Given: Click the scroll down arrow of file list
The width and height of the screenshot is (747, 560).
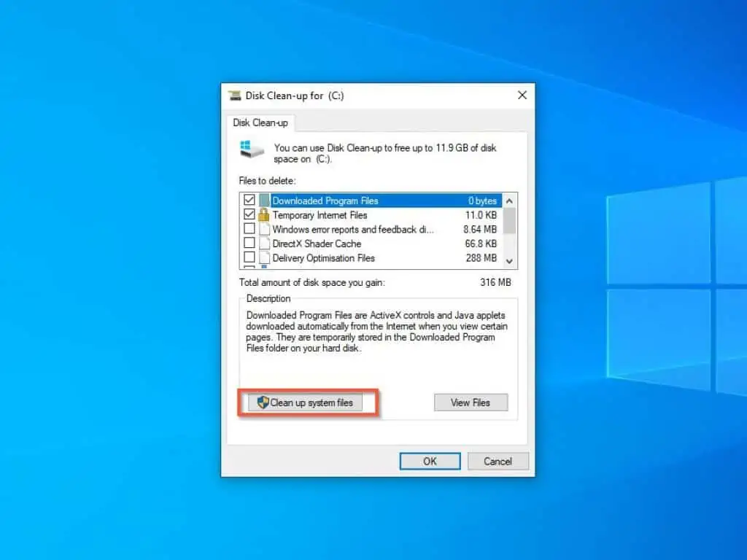Looking at the screenshot, I should [509, 261].
